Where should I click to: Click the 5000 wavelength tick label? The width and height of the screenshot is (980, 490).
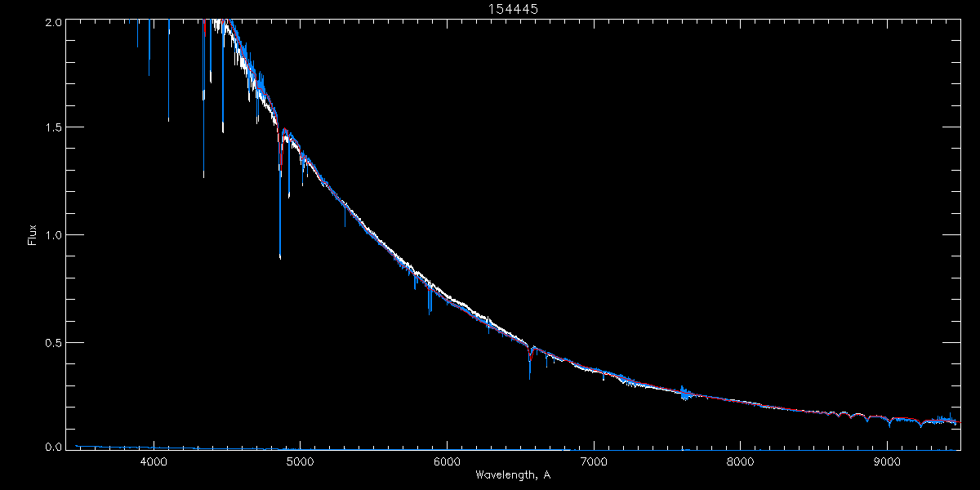pyautogui.click(x=301, y=461)
